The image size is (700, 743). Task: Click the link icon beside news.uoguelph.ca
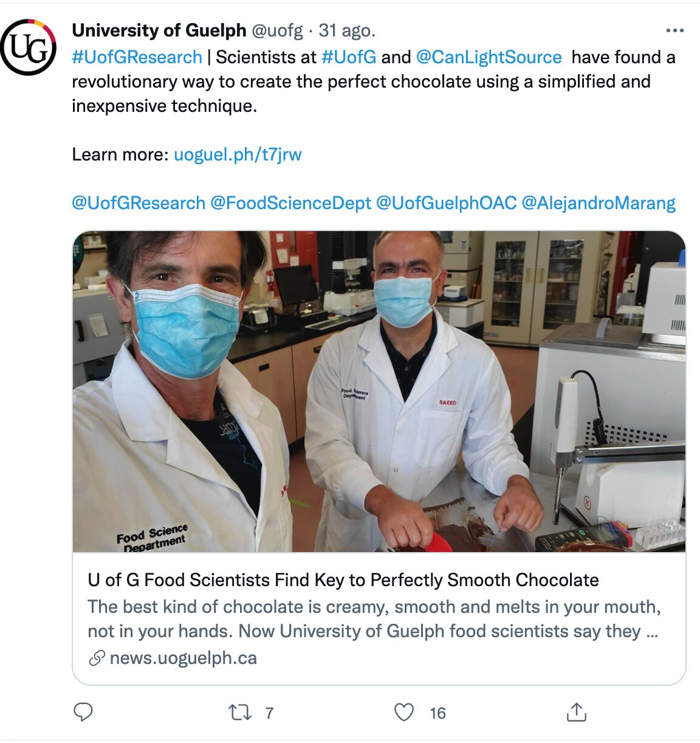click(x=97, y=658)
